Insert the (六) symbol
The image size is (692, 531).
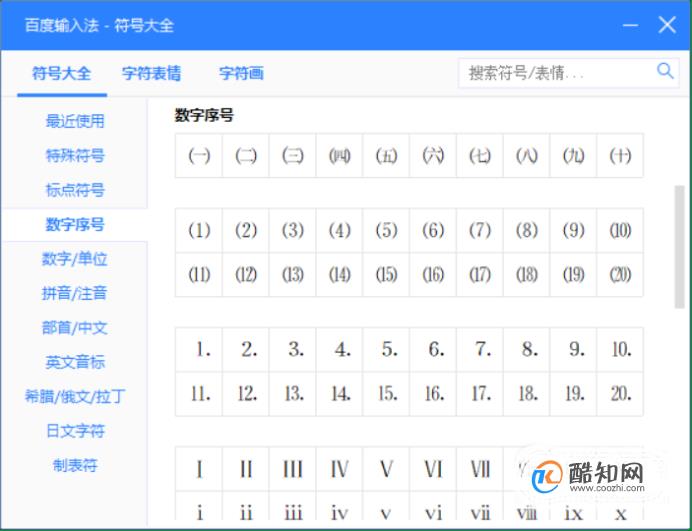pos(433,155)
